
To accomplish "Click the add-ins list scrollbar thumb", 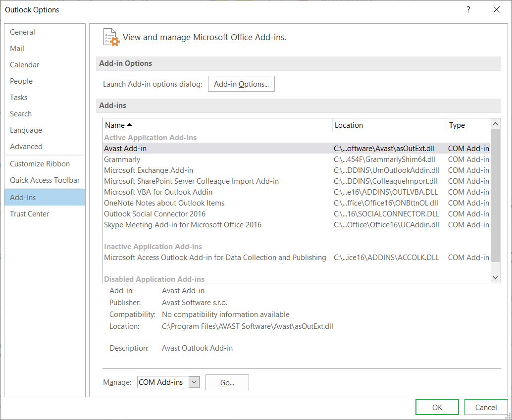I will coord(495,195).
